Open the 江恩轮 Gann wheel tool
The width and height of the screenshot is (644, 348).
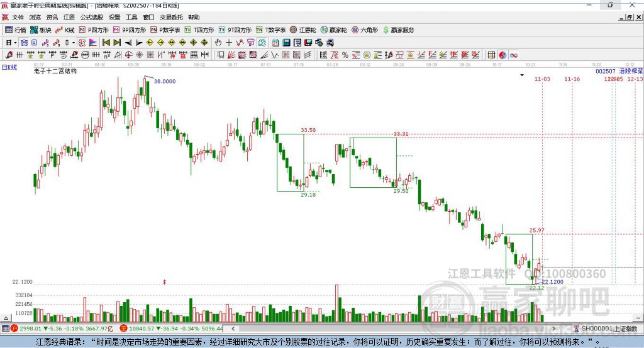pos(303,30)
